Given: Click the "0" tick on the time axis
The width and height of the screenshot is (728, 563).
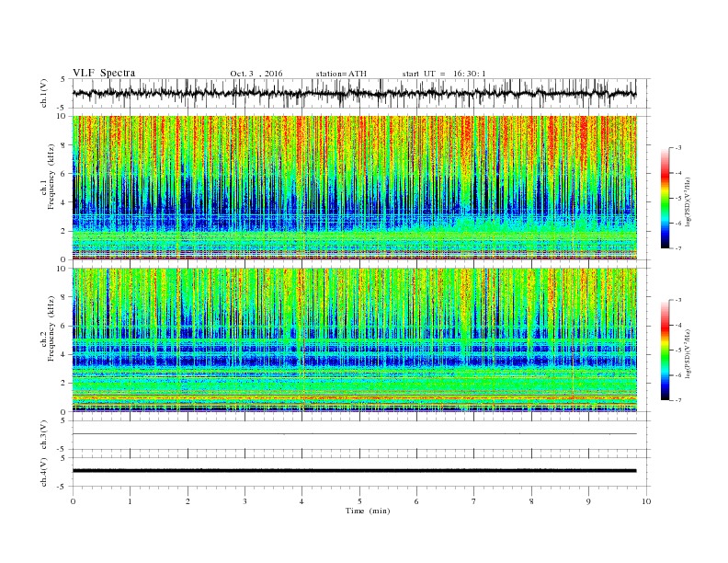Looking at the screenshot, I should (x=73, y=501).
